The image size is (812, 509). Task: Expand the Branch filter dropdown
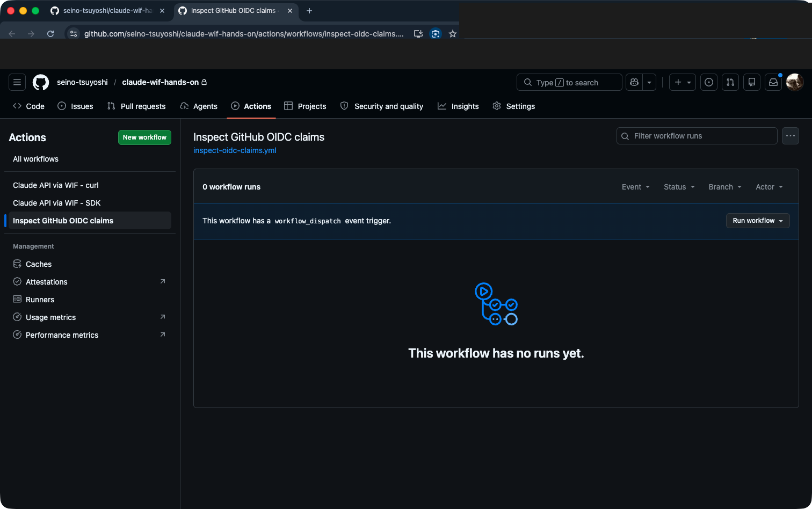(725, 187)
